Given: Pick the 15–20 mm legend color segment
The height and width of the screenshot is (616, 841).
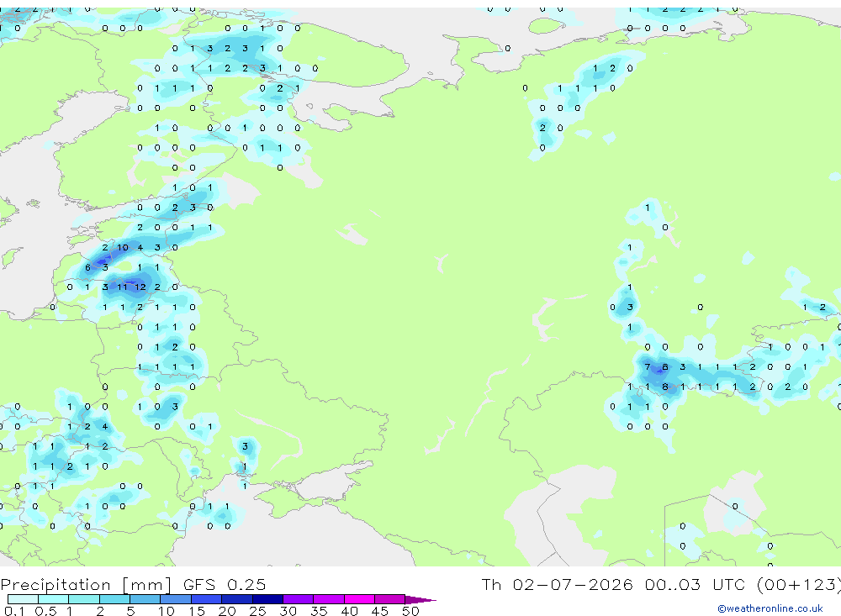Looking at the screenshot, I should click(207, 599).
